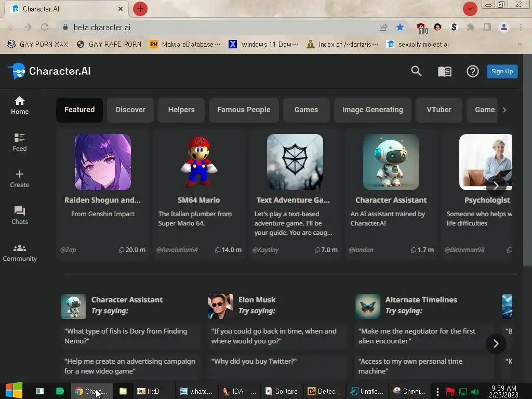532x399 pixels.
Task: Click Alternate Timelines butterfly avatar
Action: pyautogui.click(x=367, y=307)
